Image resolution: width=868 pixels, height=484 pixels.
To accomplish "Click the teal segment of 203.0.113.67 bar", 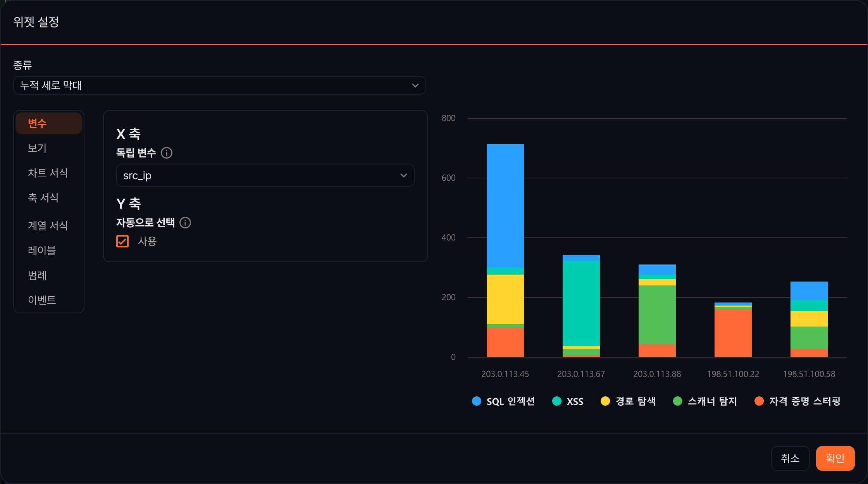I will tap(581, 303).
